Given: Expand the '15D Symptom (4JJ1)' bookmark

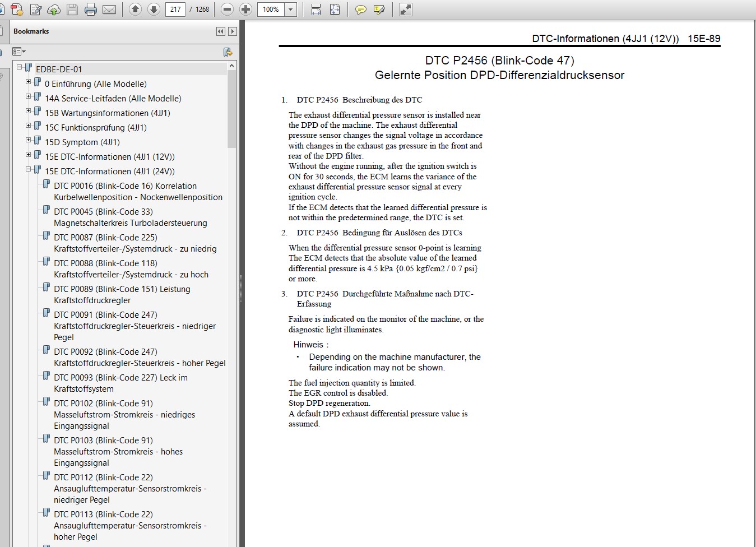Looking at the screenshot, I should coord(29,140).
